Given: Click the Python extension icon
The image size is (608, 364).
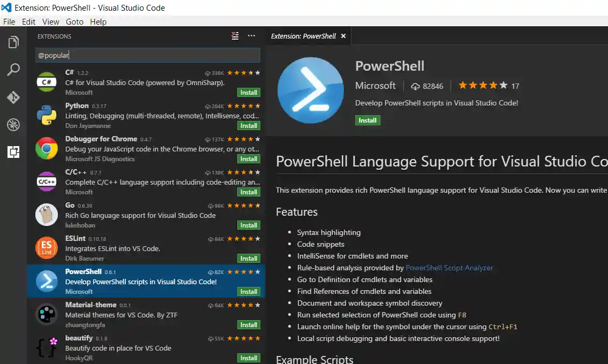Looking at the screenshot, I should coord(46,115).
